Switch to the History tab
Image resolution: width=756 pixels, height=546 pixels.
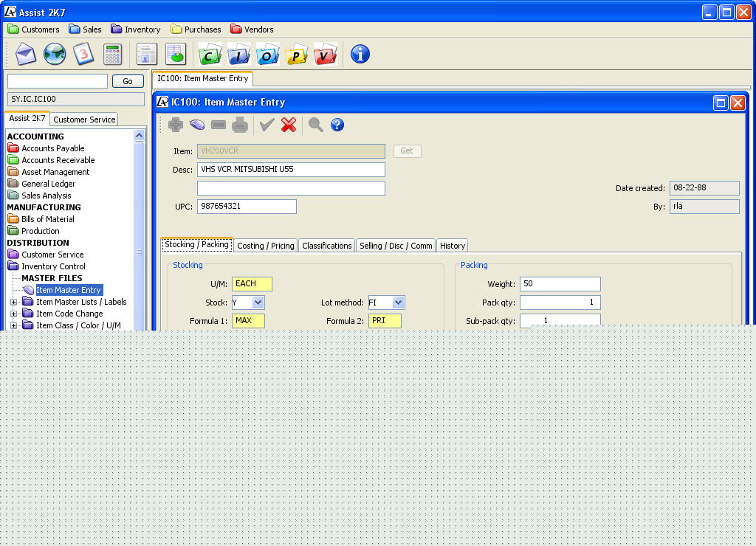pyautogui.click(x=453, y=246)
